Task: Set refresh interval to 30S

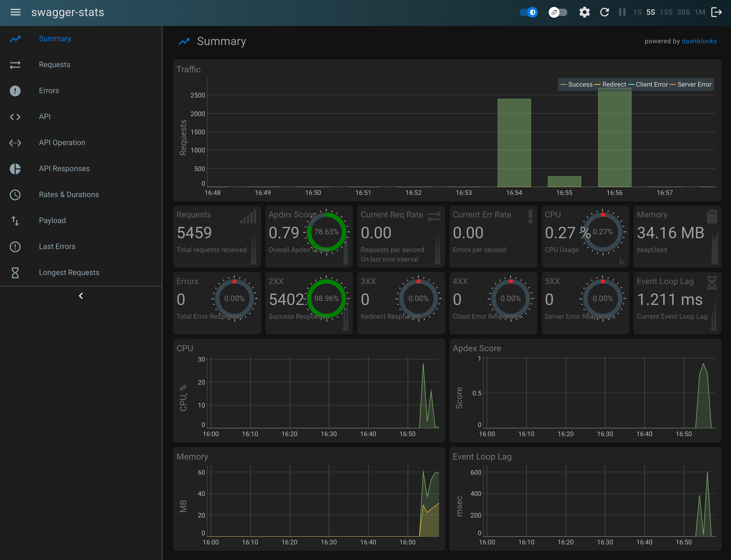Action: pyautogui.click(x=683, y=12)
